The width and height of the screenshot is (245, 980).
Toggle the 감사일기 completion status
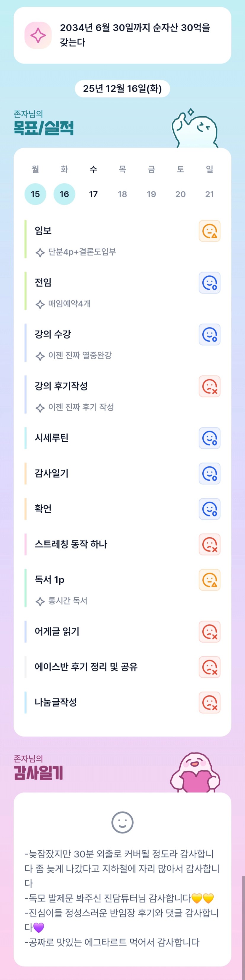[x=209, y=473]
